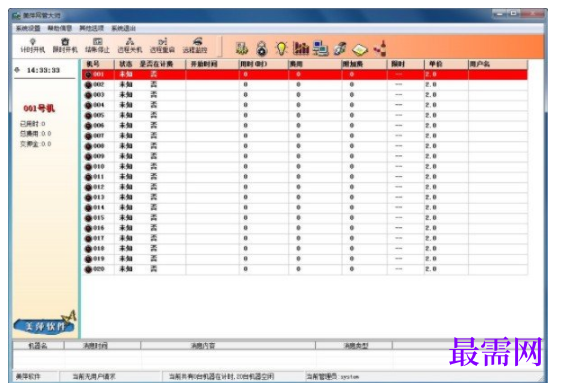Click the 远程关机 toolbar button
The image size is (561, 383).
click(130, 46)
